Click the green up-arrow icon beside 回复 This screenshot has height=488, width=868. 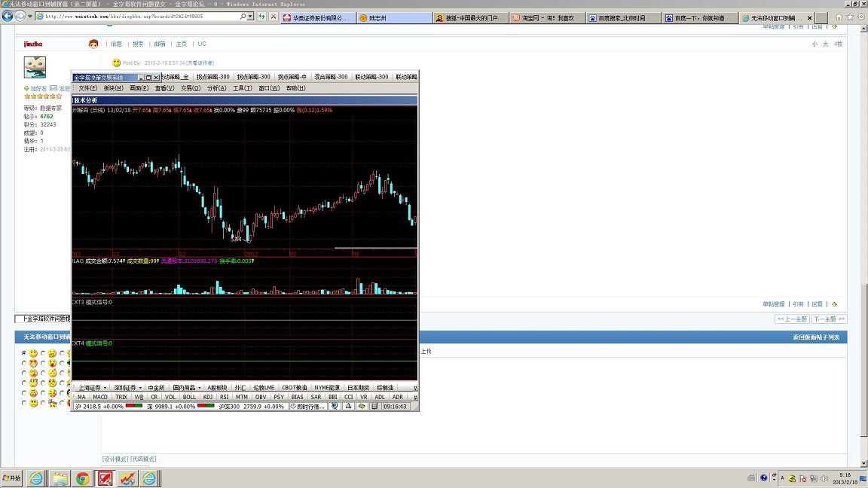point(834,304)
